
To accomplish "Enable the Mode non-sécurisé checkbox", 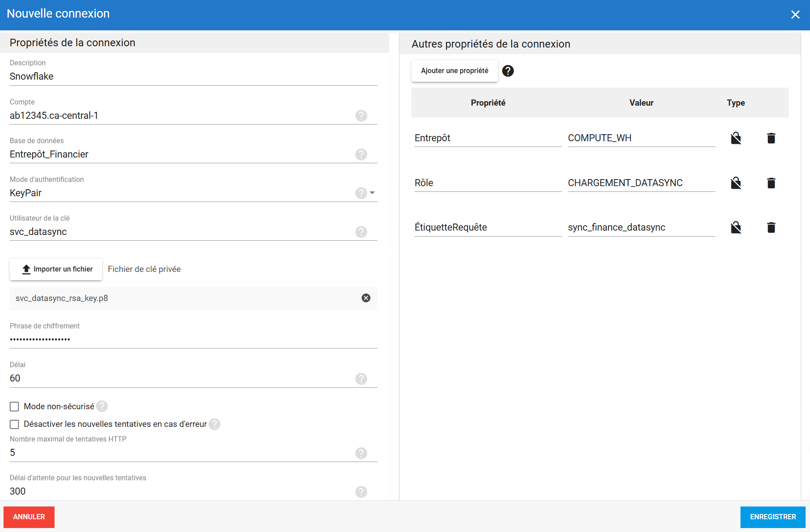I will (15, 407).
